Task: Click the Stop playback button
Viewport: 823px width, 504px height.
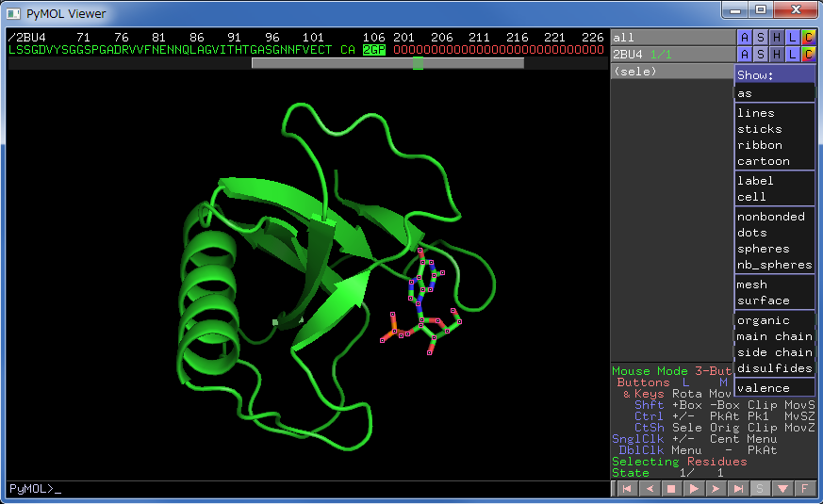Action: [x=671, y=489]
